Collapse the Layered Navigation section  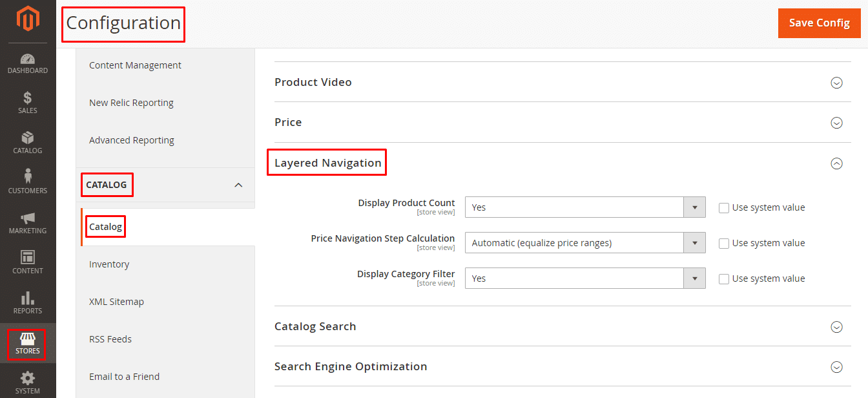(x=836, y=163)
